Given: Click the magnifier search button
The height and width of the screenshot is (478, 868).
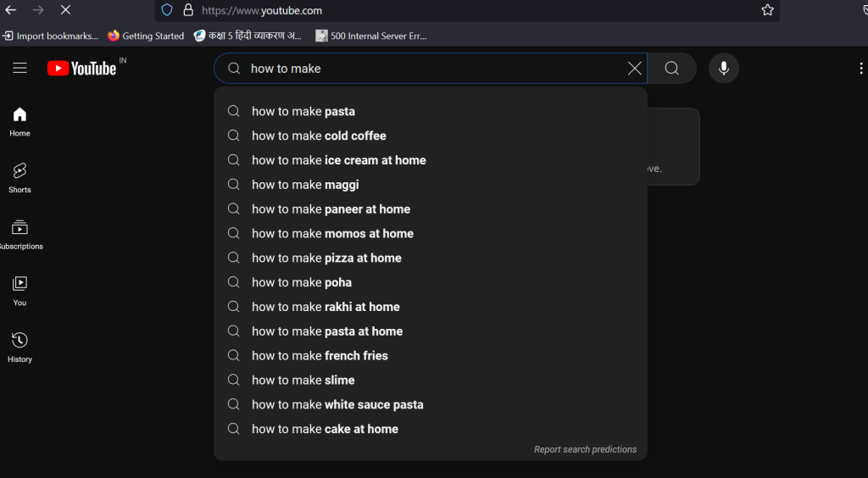Looking at the screenshot, I should click(x=671, y=68).
